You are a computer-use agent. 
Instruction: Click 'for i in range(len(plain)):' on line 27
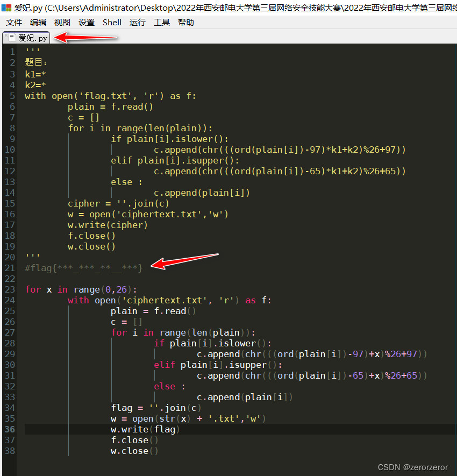coord(183,333)
